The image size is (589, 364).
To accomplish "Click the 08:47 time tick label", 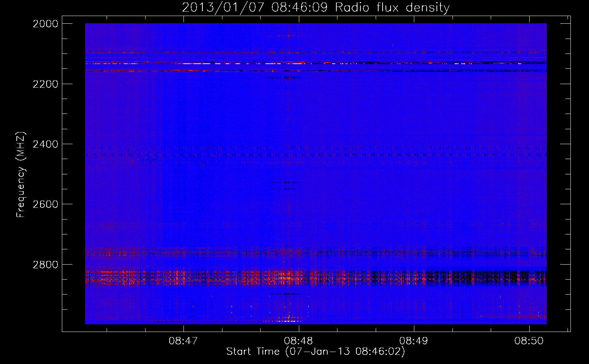I will (x=183, y=341).
